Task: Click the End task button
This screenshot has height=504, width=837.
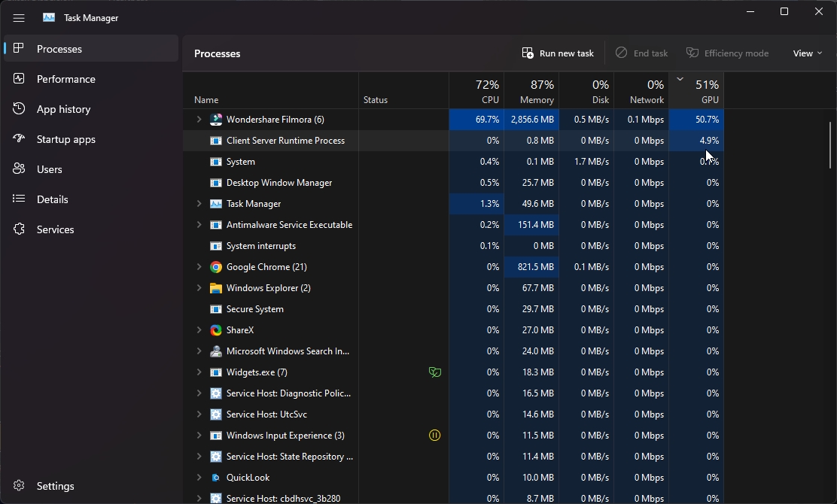Action: coord(641,53)
